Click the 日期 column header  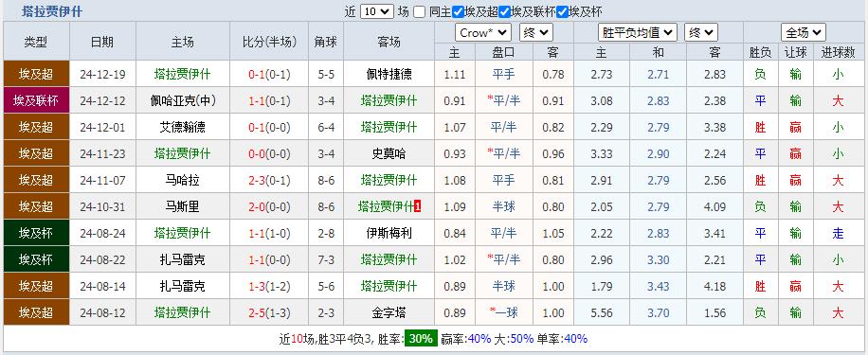[102, 42]
